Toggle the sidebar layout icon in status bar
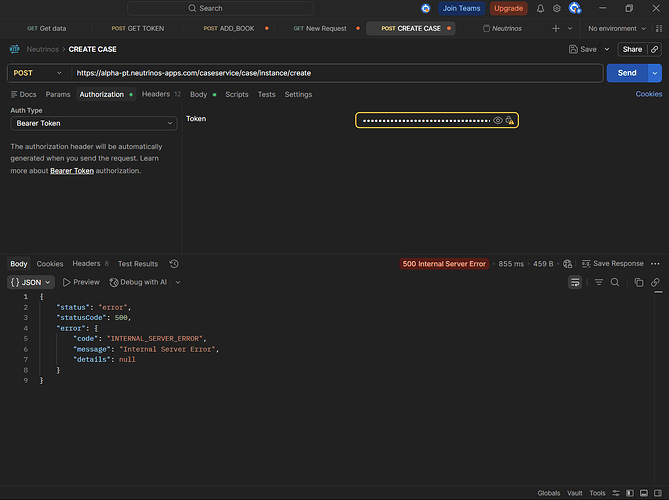 (630, 493)
